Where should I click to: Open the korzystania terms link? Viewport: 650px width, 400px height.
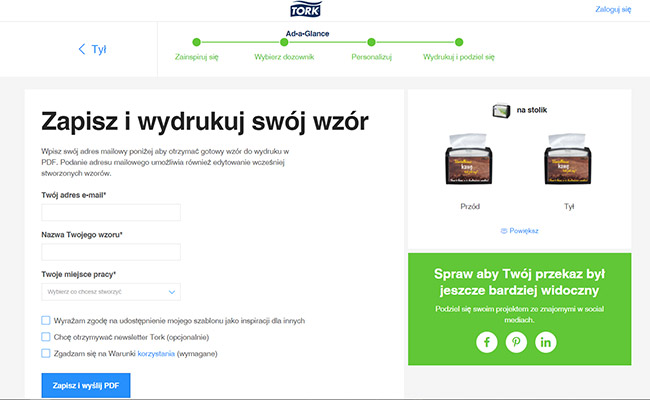coord(157,353)
